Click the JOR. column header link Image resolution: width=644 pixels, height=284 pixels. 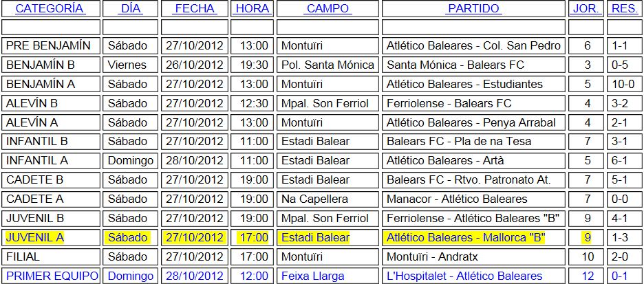pyautogui.click(x=586, y=9)
